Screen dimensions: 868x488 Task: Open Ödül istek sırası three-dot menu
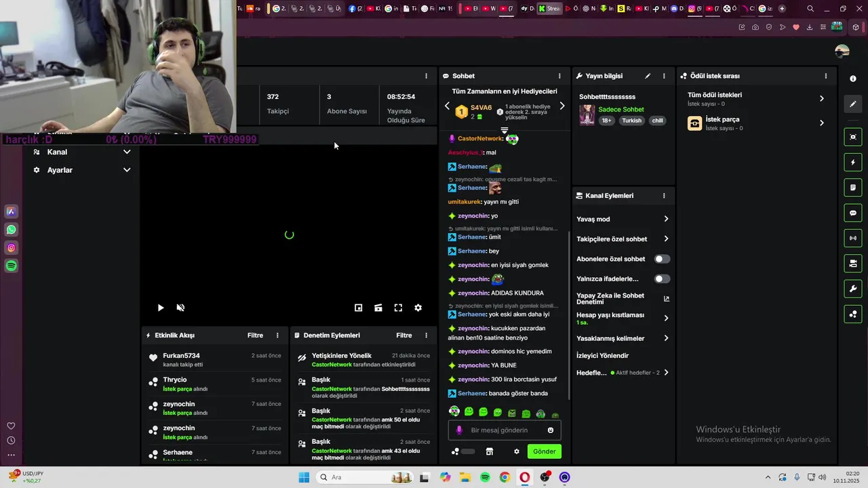[826, 76]
